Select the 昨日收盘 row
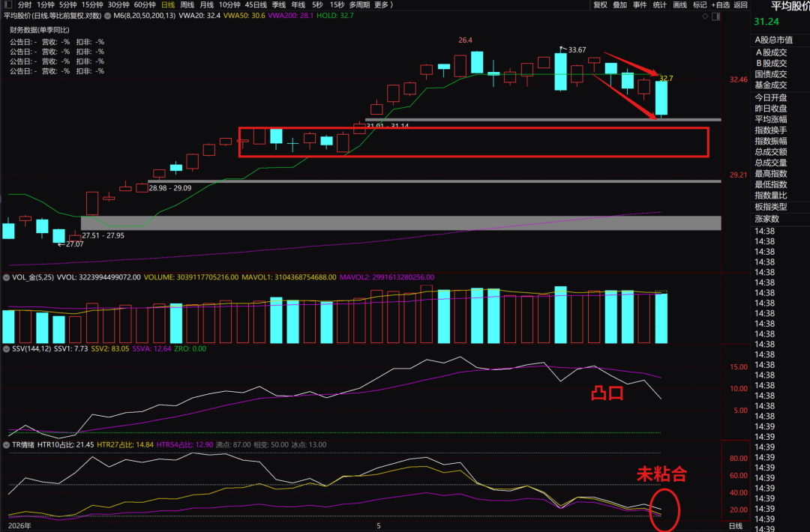The width and height of the screenshot is (810, 532). click(771, 109)
